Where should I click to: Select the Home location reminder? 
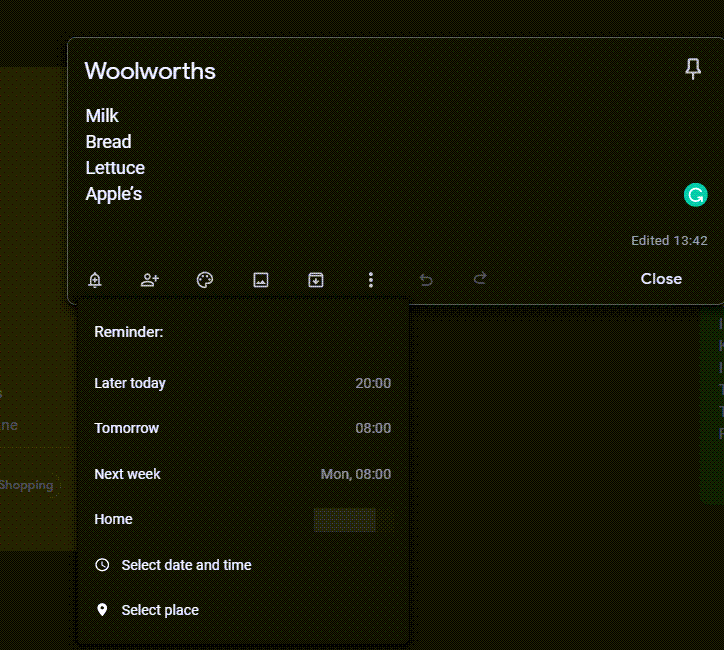point(242,519)
